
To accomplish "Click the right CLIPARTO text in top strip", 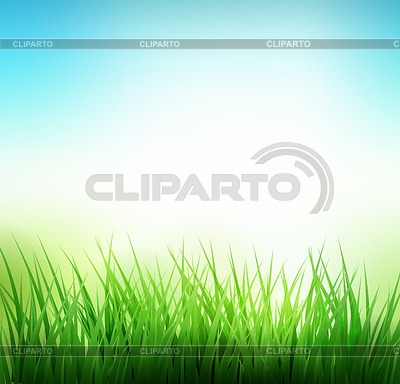I will [288, 44].
